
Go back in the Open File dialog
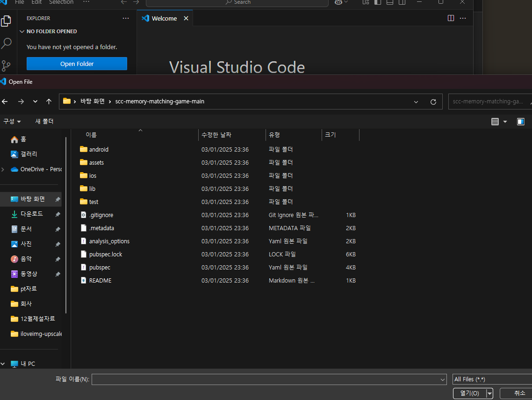pyautogui.click(x=5, y=102)
